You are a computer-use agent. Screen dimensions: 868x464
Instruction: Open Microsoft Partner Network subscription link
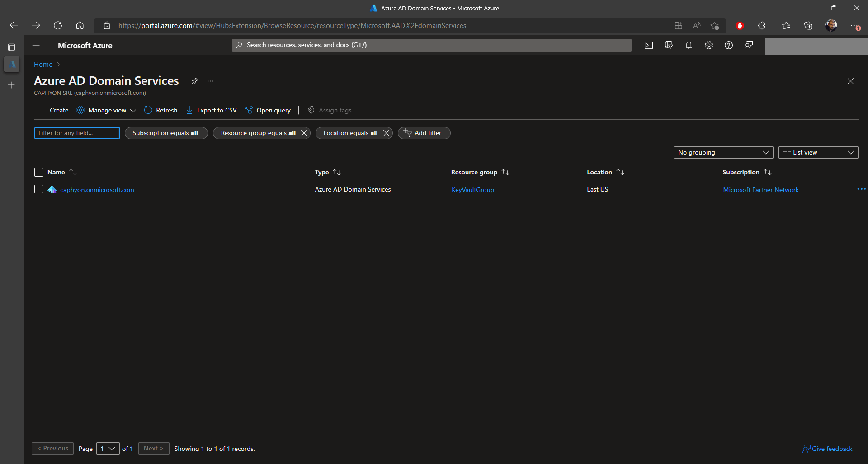click(761, 190)
